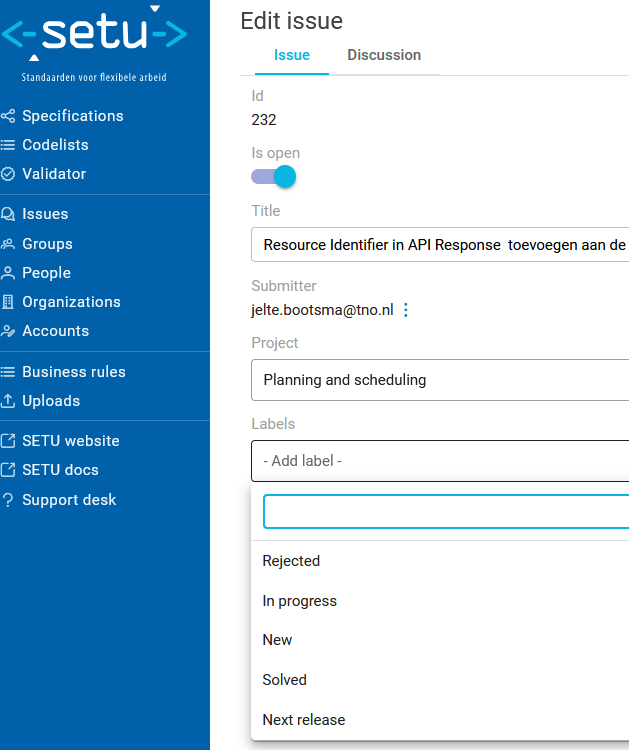The height and width of the screenshot is (750, 629).
Task: Switch to the Discussion tab
Action: coord(384,55)
